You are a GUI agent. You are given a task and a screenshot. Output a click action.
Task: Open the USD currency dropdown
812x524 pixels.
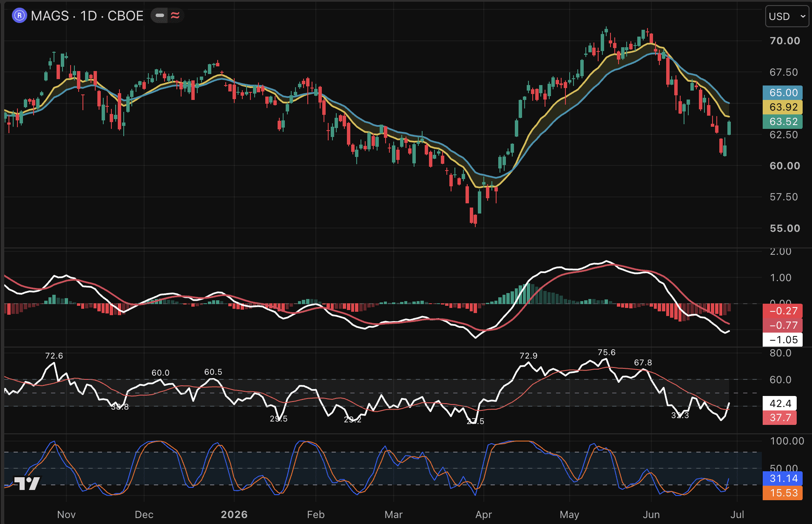coord(787,16)
